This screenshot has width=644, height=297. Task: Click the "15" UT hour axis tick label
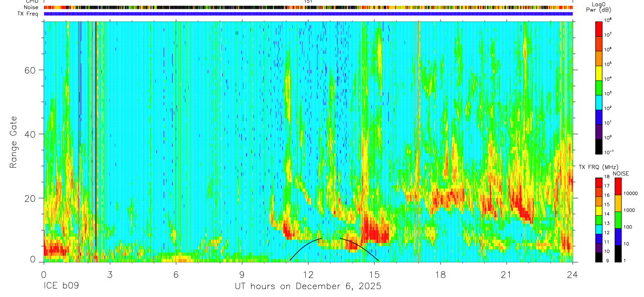tap(374, 274)
